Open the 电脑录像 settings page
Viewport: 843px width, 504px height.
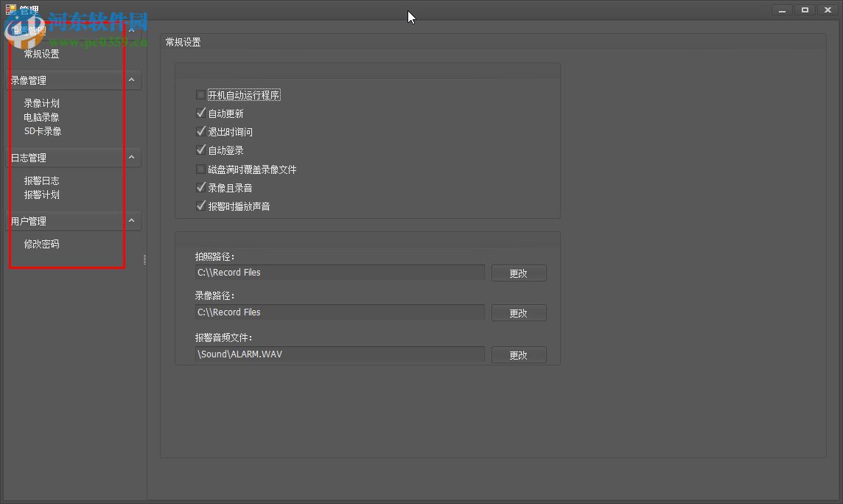(x=42, y=116)
